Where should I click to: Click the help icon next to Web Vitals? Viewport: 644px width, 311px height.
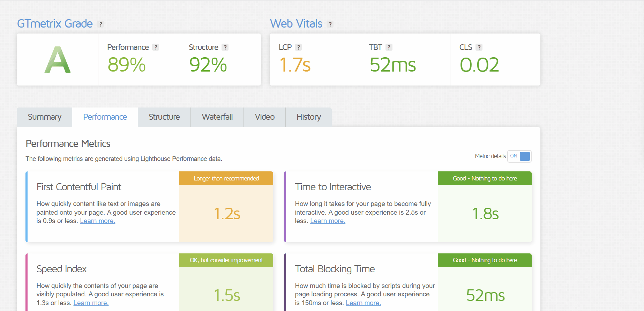click(x=330, y=24)
